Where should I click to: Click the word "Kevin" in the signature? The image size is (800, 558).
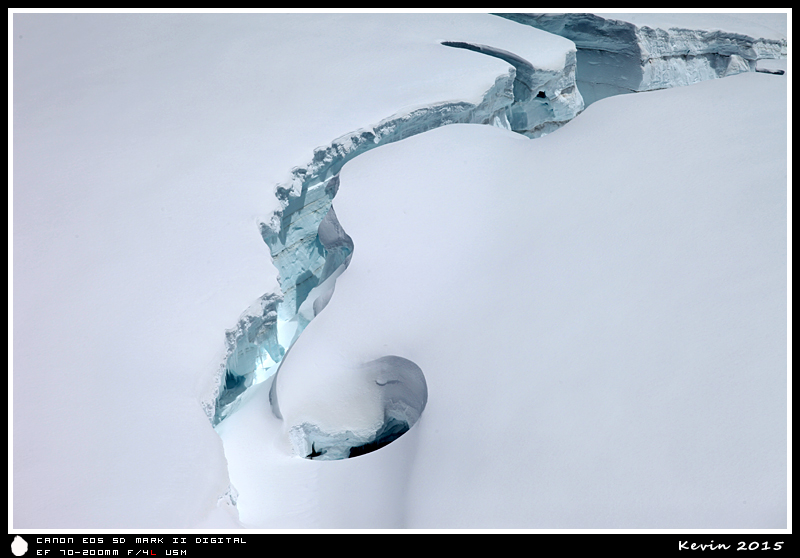(x=703, y=545)
